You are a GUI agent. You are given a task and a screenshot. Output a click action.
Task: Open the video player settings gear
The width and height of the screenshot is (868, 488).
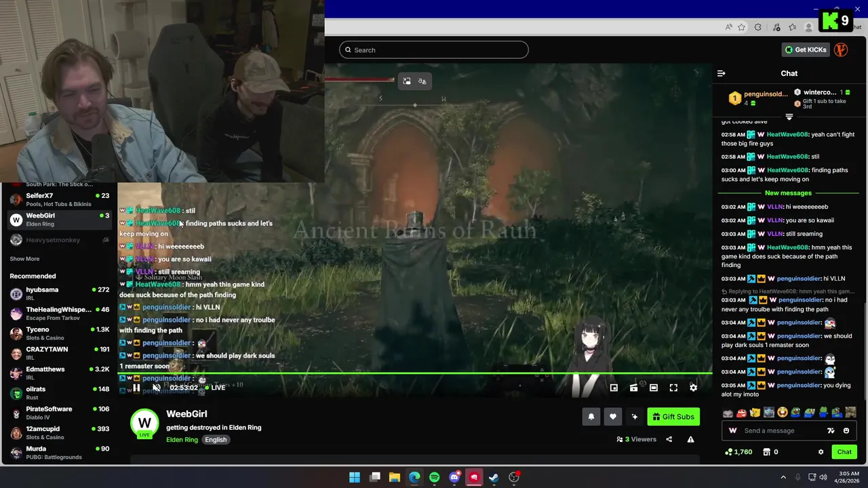pyautogui.click(x=693, y=388)
